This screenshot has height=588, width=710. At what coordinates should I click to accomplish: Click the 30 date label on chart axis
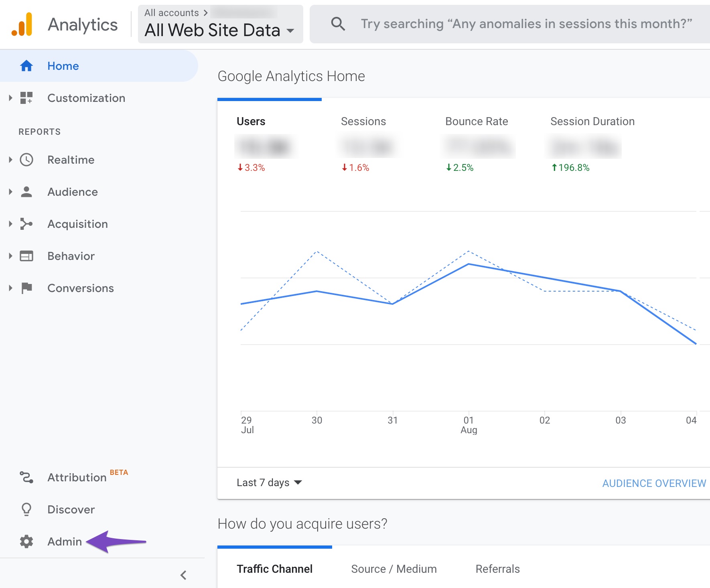[317, 420]
